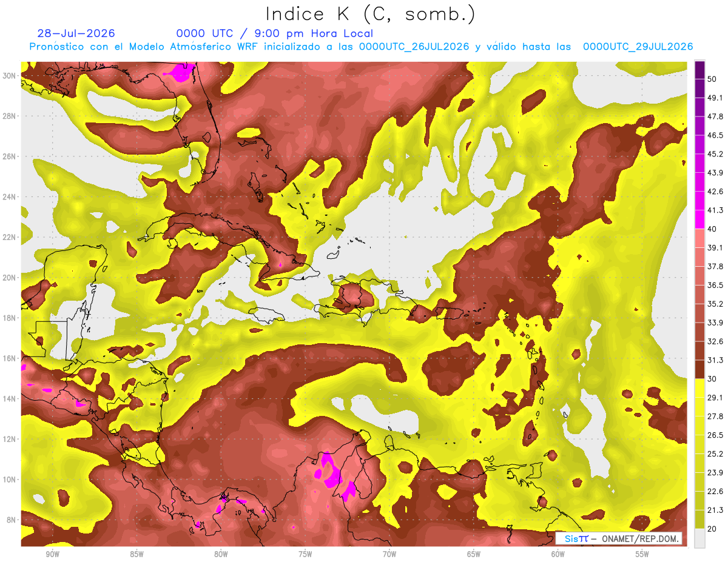Click the 55W longitude axis label
Viewport: 728px width, 562px height.
click(642, 554)
